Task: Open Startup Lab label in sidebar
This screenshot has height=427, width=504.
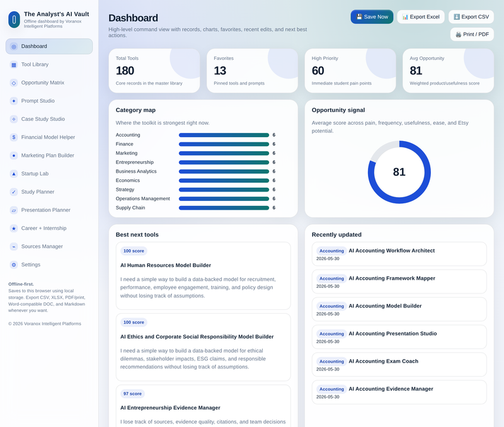Action: (x=35, y=174)
